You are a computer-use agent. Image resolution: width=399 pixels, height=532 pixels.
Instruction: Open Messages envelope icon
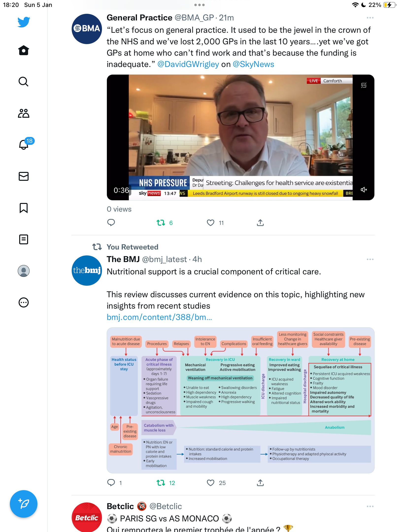(24, 176)
